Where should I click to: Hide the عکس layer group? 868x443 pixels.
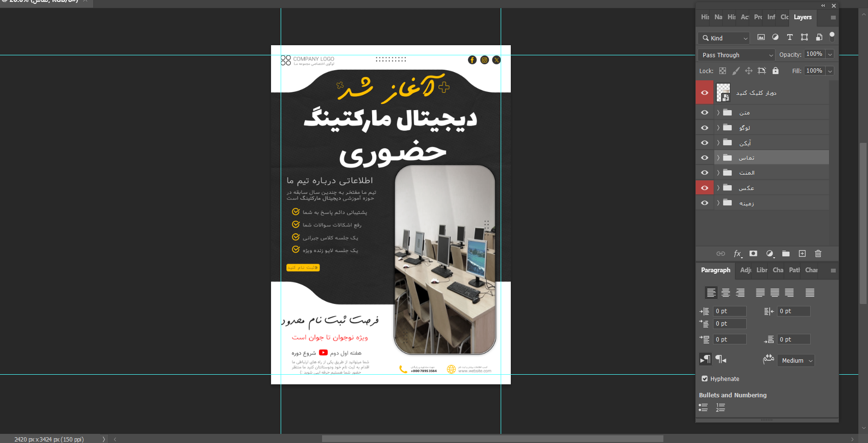point(704,188)
